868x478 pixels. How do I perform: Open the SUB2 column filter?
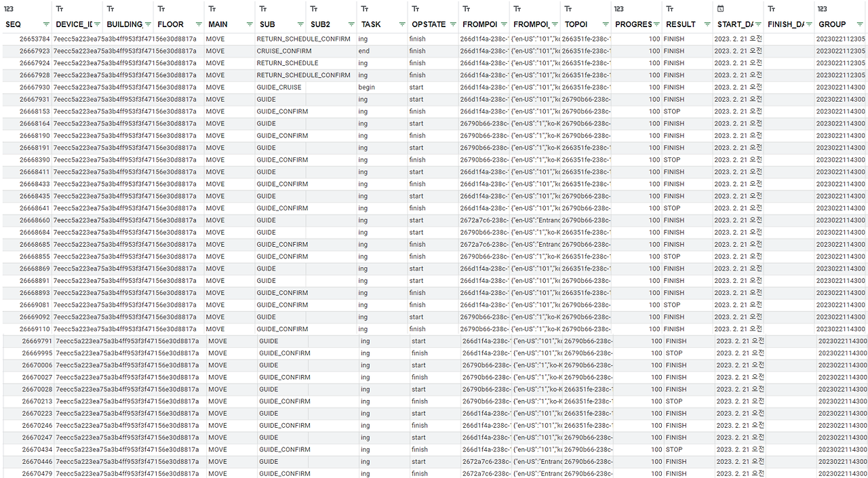click(351, 24)
